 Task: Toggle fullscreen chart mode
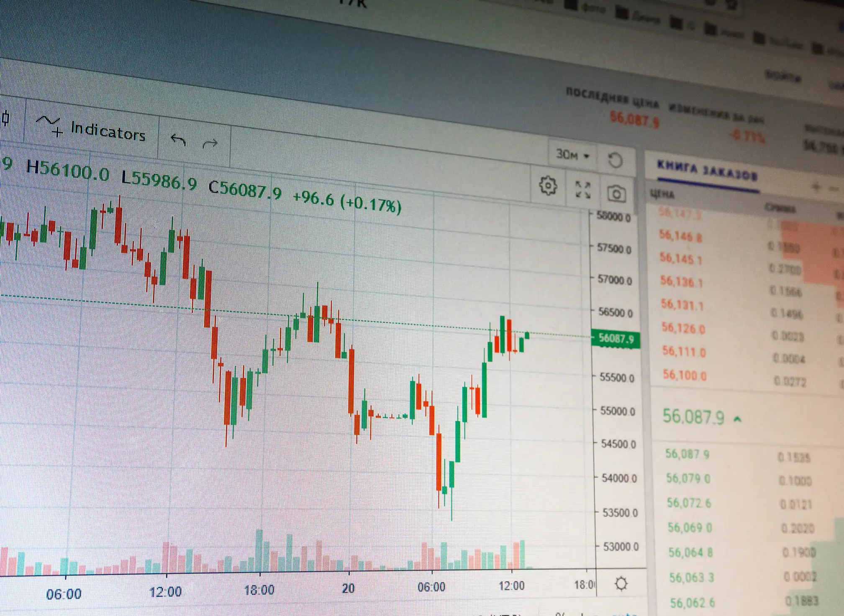pyautogui.click(x=582, y=189)
